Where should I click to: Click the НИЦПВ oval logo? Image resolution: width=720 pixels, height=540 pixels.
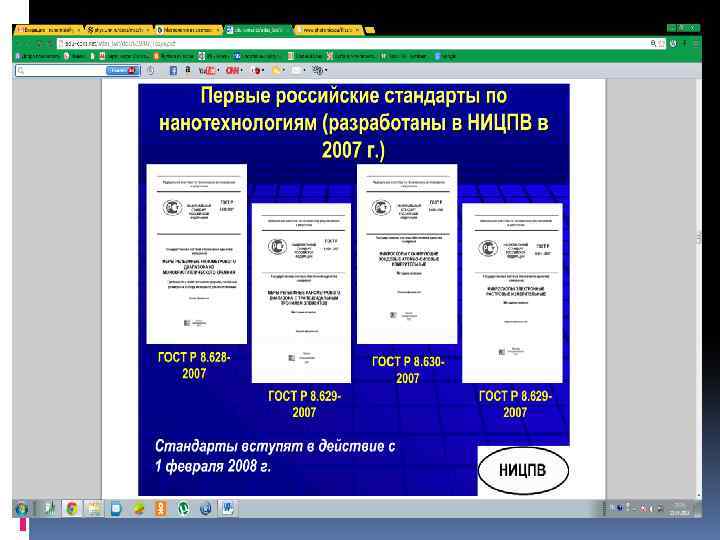coord(523,470)
